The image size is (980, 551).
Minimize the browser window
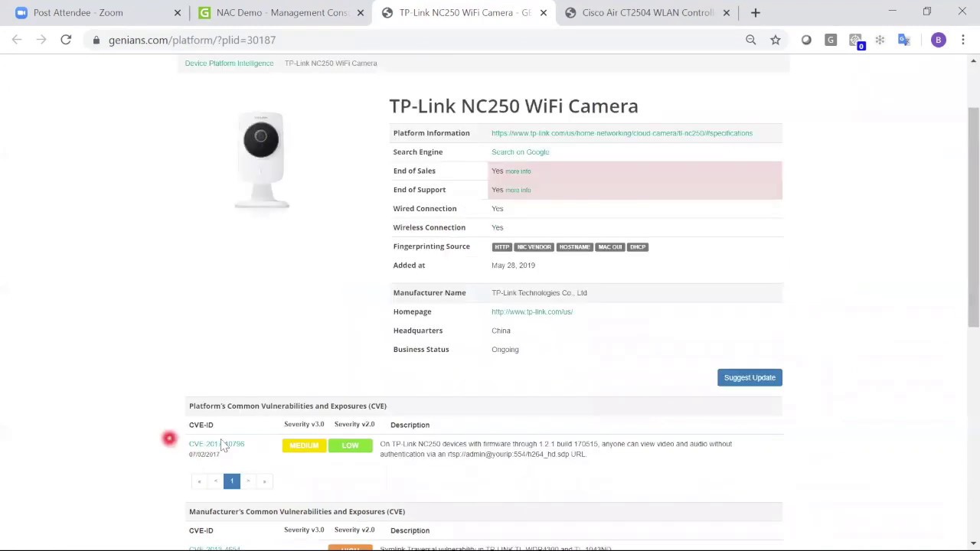point(892,11)
